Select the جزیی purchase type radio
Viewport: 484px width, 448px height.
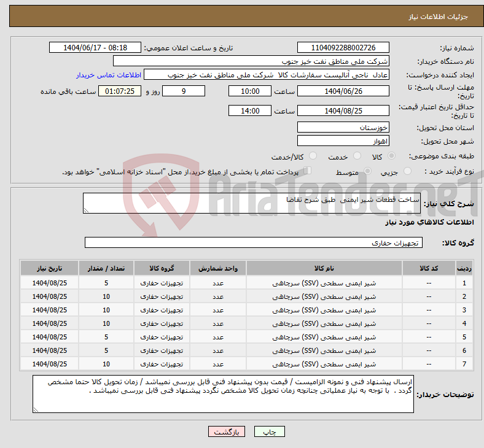coord(407,171)
